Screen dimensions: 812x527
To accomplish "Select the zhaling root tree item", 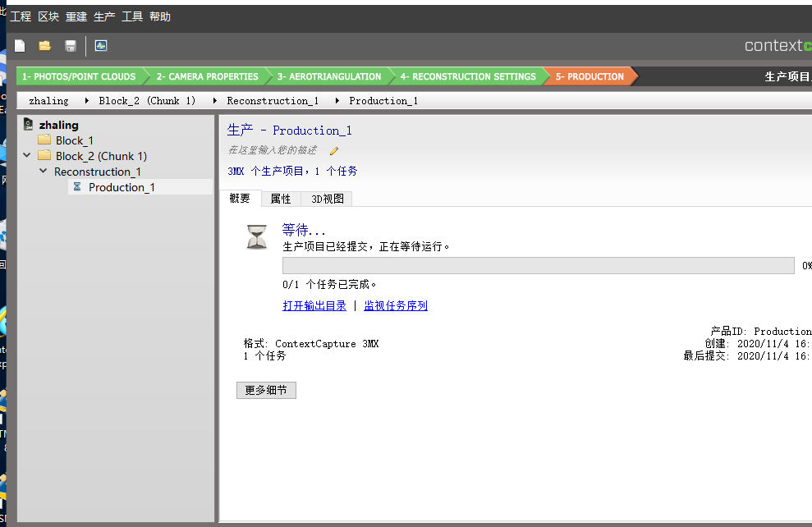I will [x=59, y=125].
